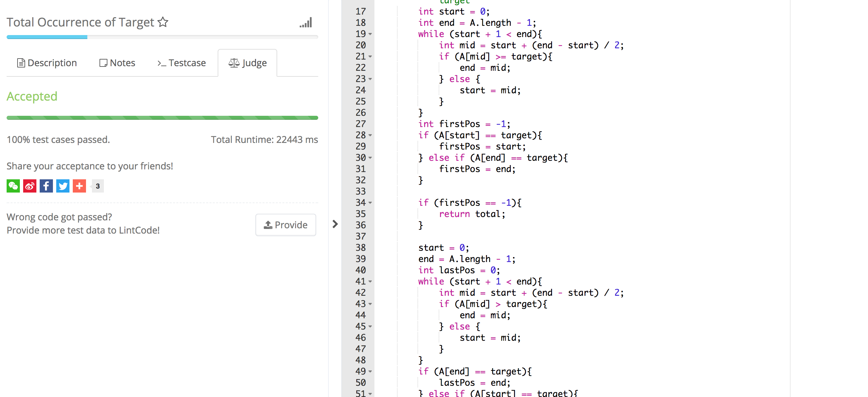The width and height of the screenshot is (868, 397).
Task: Place cursor on 'int firstPos = -1;' line
Action: (x=464, y=124)
